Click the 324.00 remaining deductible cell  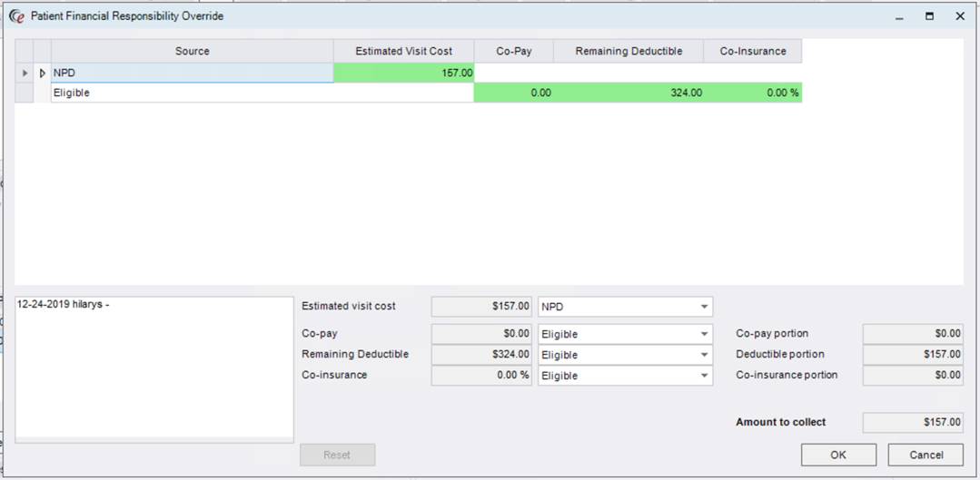628,93
